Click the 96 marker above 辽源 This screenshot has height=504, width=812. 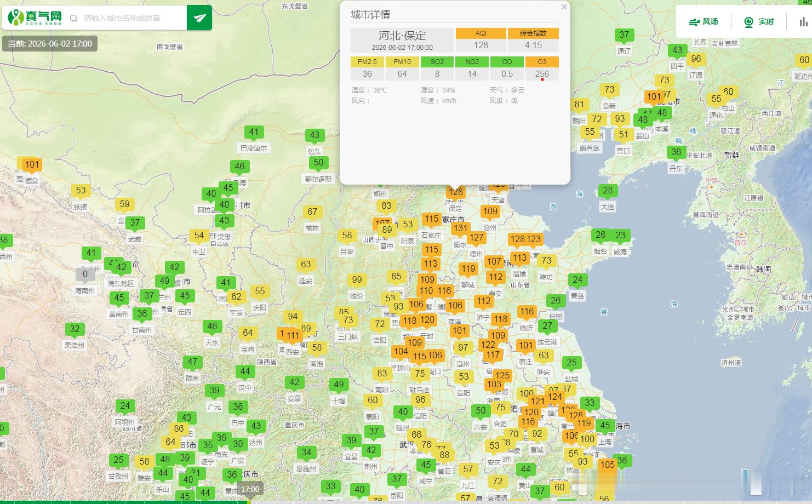[696, 59]
